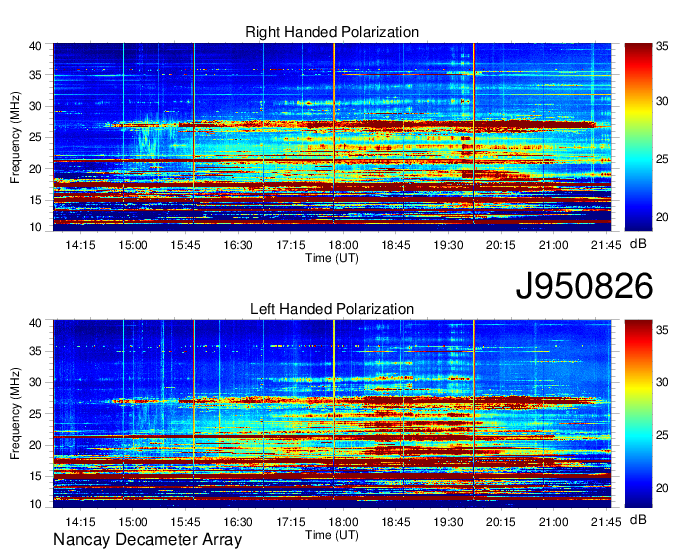This screenshot has height=552, width=680.
Task: Select the 20 dB tick on lower colorbar
Action: tap(662, 488)
